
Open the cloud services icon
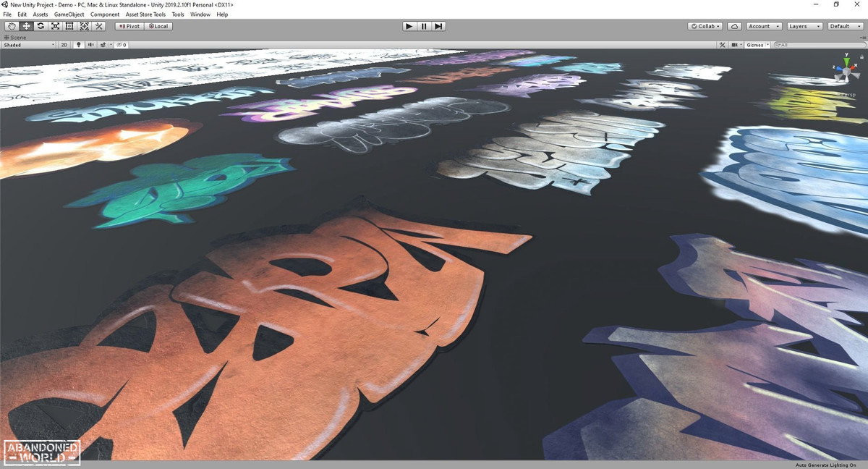(734, 26)
